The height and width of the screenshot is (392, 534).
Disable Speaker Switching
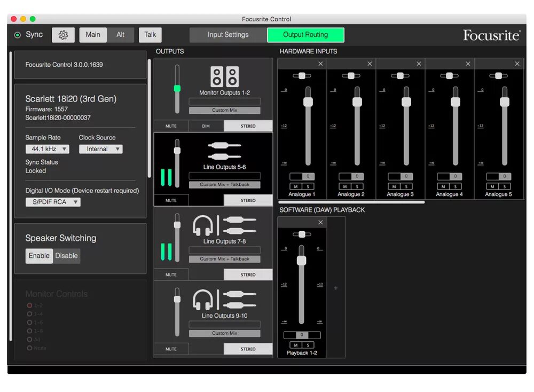[66, 256]
